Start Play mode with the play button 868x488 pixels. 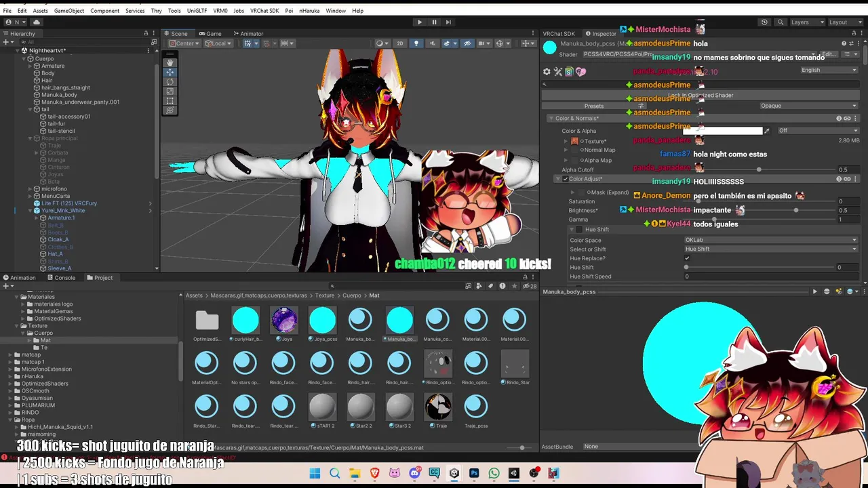[420, 22]
